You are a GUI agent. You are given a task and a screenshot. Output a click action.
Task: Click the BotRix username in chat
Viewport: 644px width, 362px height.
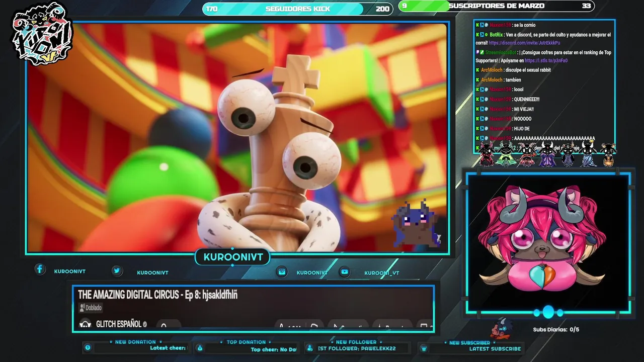(496, 35)
